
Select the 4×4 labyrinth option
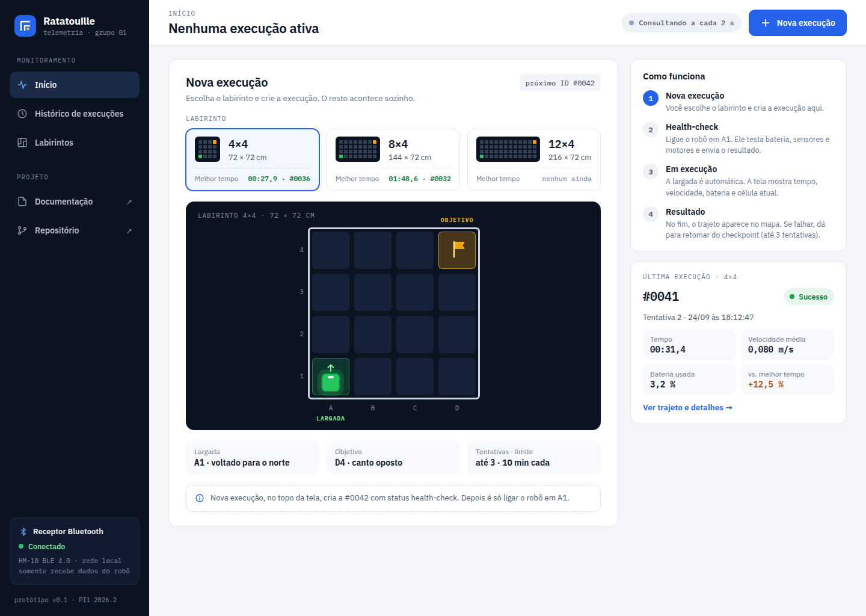tap(253, 159)
